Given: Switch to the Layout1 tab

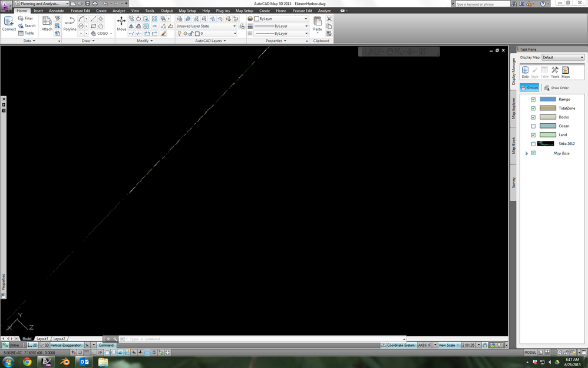Looking at the screenshot, I should (x=42, y=339).
